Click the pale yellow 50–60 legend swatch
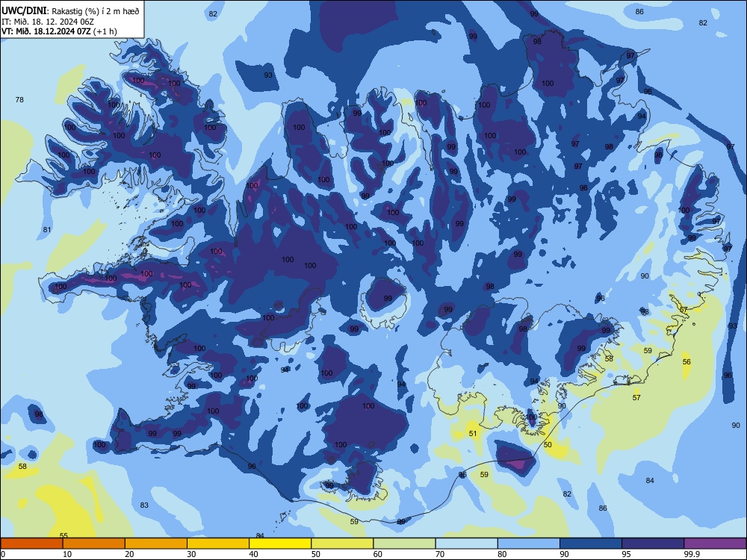 pos(342,544)
